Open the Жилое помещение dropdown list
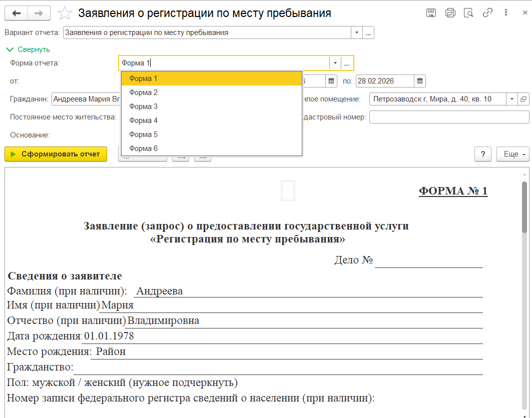 pyautogui.click(x=512, y=99)
